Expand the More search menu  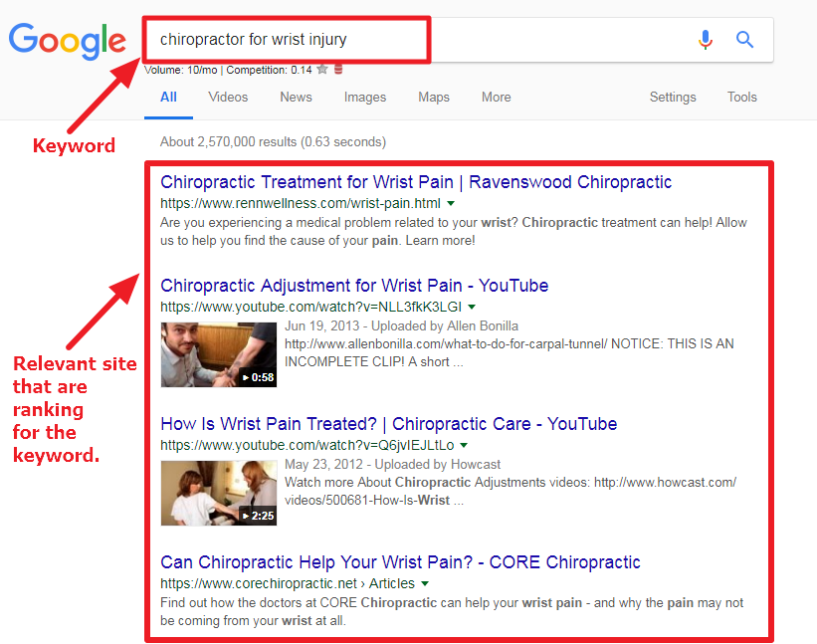[496, 97]
